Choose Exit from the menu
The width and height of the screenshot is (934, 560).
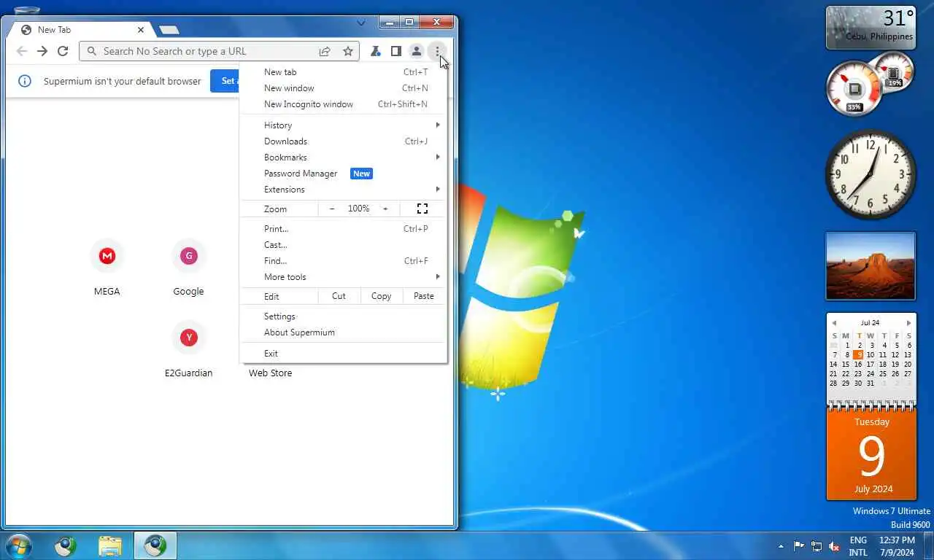(343, 354)
